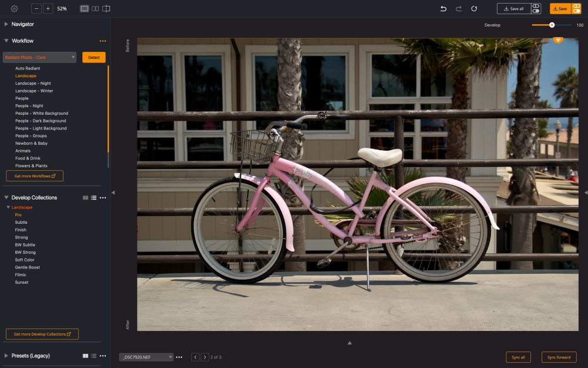588x368 pixels.
Task: Select the Strong develop preset
Action: point(21,237)
